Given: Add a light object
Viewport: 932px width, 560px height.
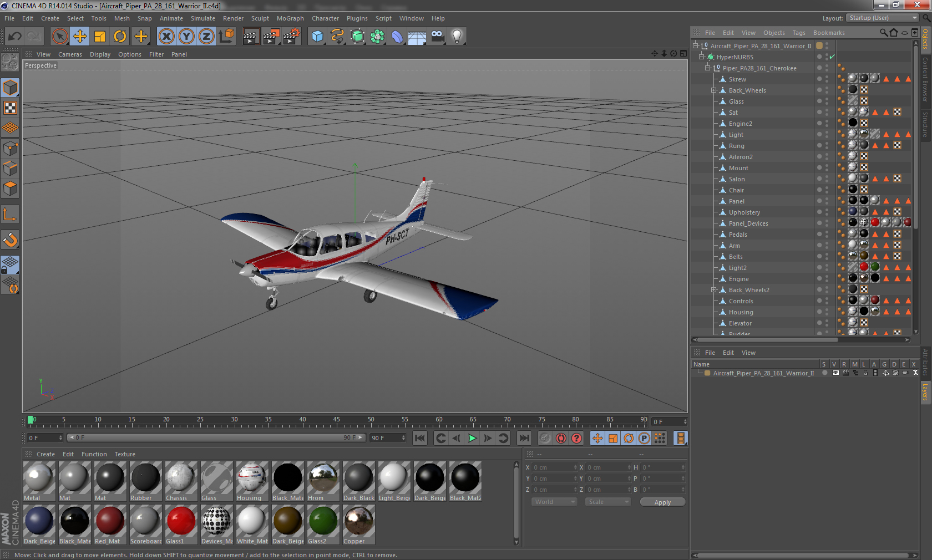Looking at the screenshot, I should click(457, 37).
